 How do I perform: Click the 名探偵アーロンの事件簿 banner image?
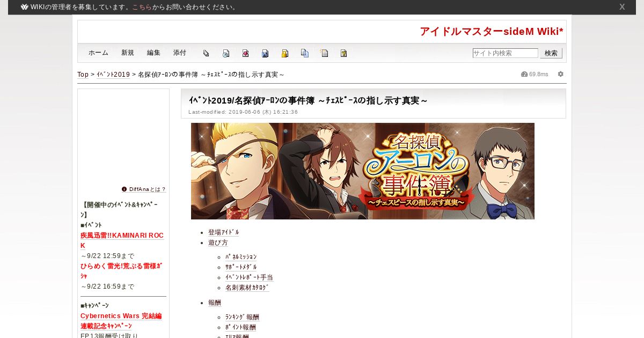tap(363, 171)
